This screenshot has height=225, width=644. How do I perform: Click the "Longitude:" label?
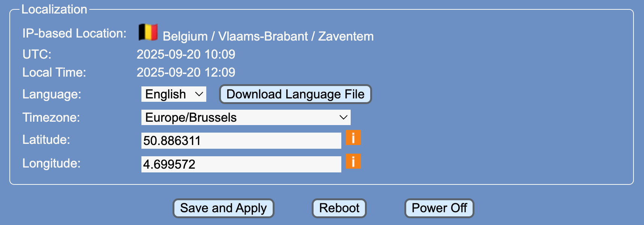pyautogui.click(x=51, y=163)
